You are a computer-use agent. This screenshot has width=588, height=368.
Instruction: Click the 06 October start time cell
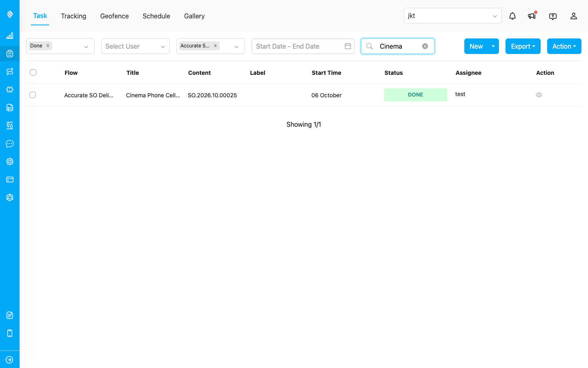pos(327,95)
